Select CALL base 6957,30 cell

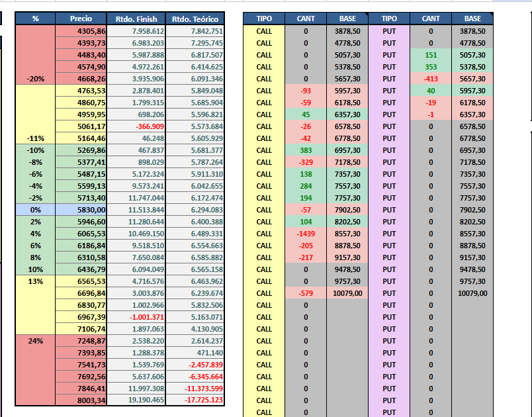[x=347, y=150]
